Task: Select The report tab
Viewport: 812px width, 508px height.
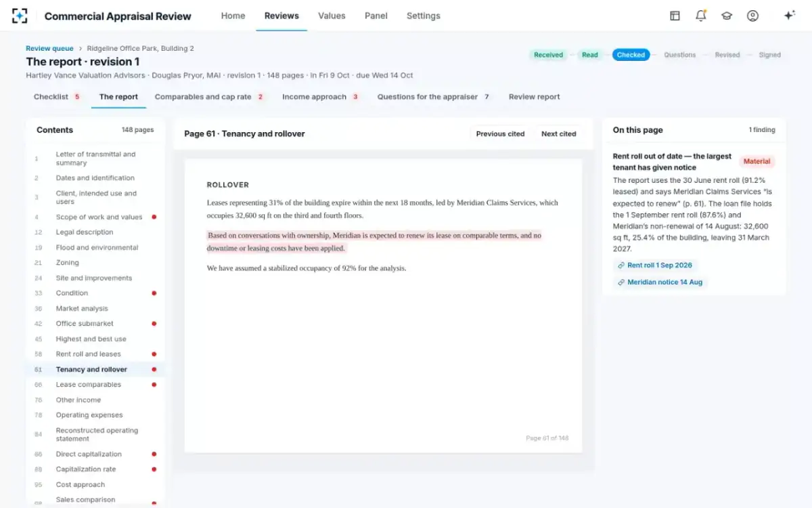Action: tap(118, 97)
